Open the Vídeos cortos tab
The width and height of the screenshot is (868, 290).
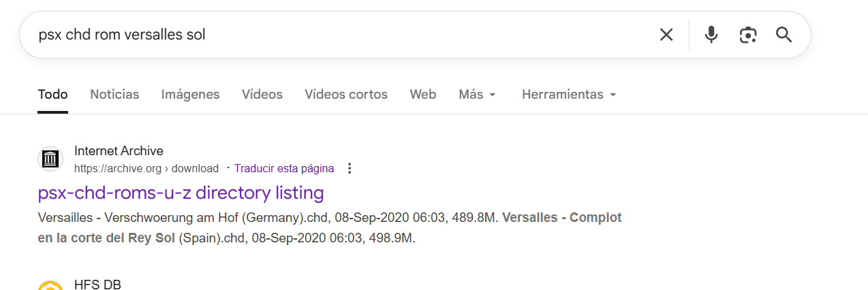click(346, 95)
